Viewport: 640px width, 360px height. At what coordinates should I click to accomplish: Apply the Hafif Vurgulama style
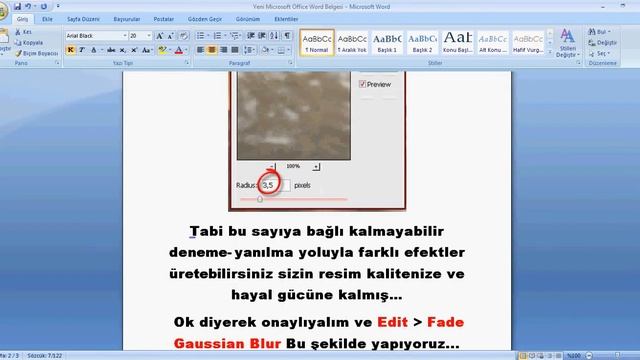(x=528, y=42)
